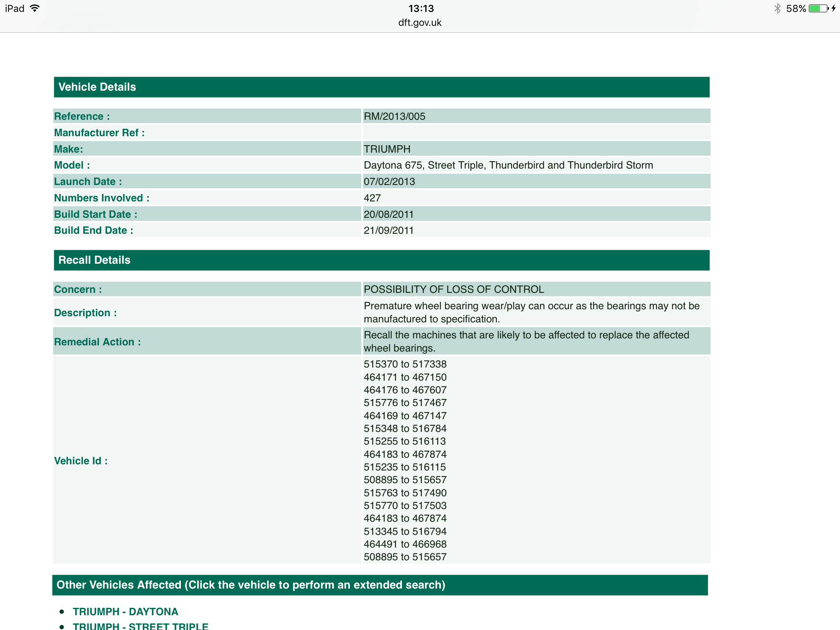This screenshot has height=630, width=840.
Task: Select vehicle id range 515255 to 516113
Action: pos(405,441)
